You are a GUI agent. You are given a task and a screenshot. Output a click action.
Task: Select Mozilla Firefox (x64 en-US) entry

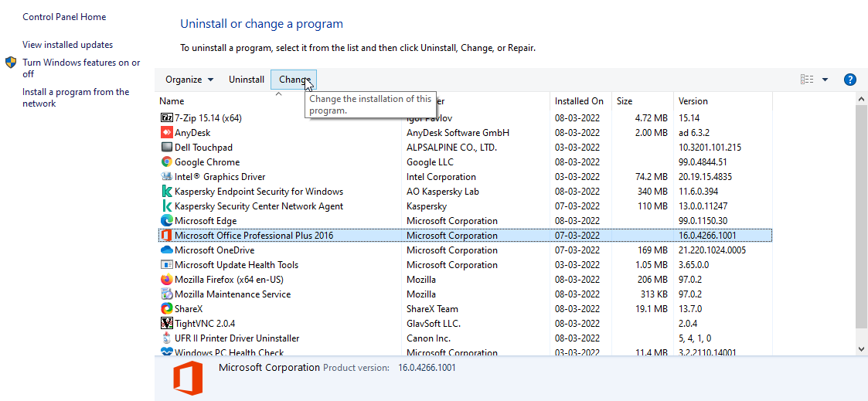click(230, 280)
